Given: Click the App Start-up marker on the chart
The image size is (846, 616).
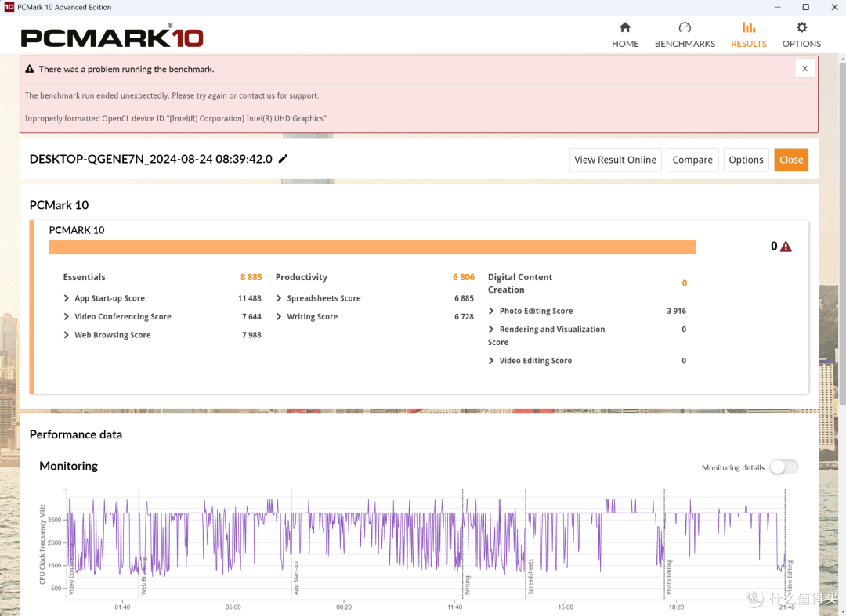Looking at the screenshot, I should [x=295, y=578].
